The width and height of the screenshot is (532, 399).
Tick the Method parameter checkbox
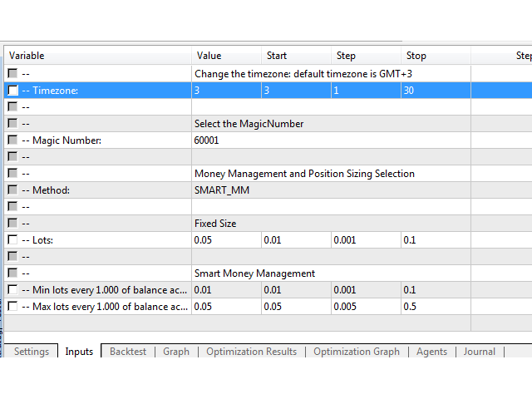click(x=12, y=190)
